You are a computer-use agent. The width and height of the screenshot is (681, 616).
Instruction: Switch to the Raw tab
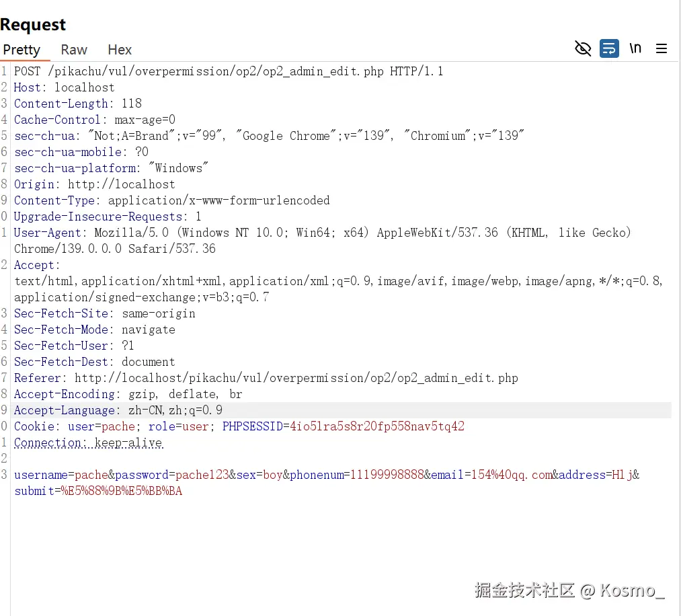(x=74, y=50)
